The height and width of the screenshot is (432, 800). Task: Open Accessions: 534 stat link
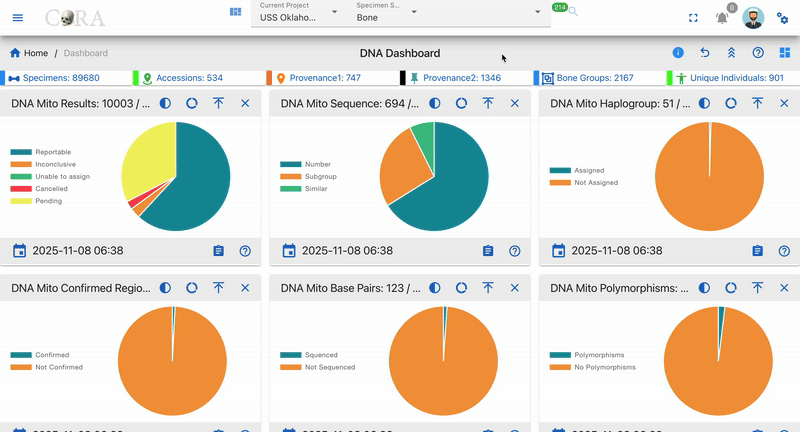coord(189,78)
